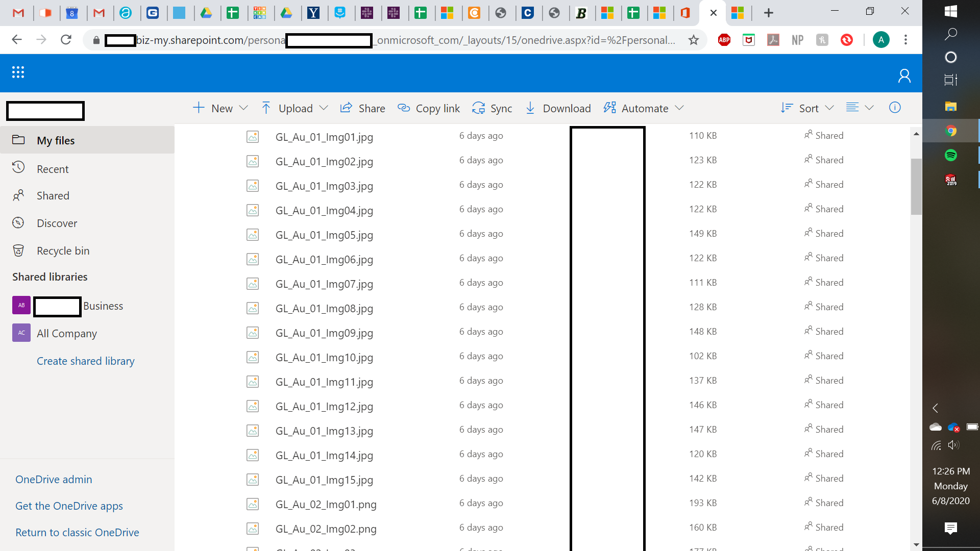
Task: Toggle the details info pane
Action: [x=894, y=108]
